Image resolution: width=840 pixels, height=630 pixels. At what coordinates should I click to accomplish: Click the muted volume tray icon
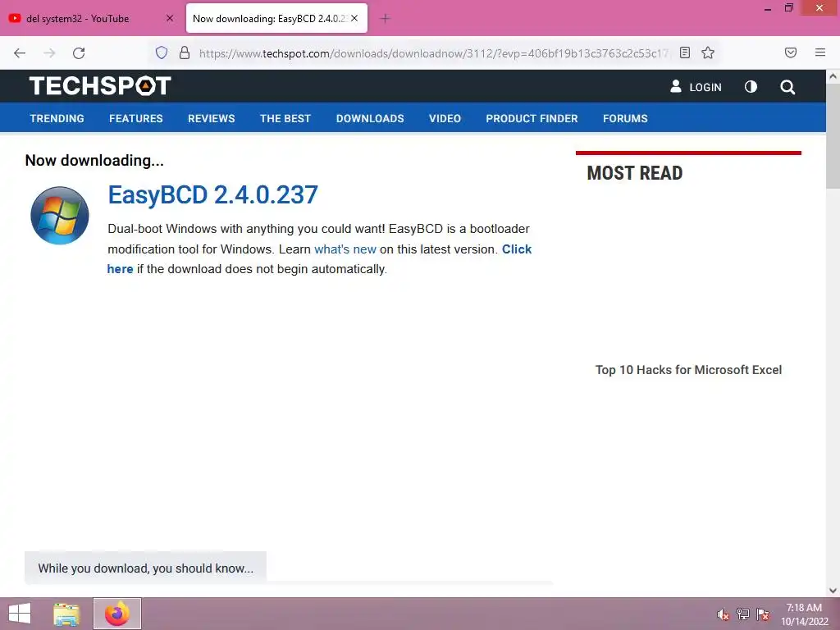[x=724, y=614]
